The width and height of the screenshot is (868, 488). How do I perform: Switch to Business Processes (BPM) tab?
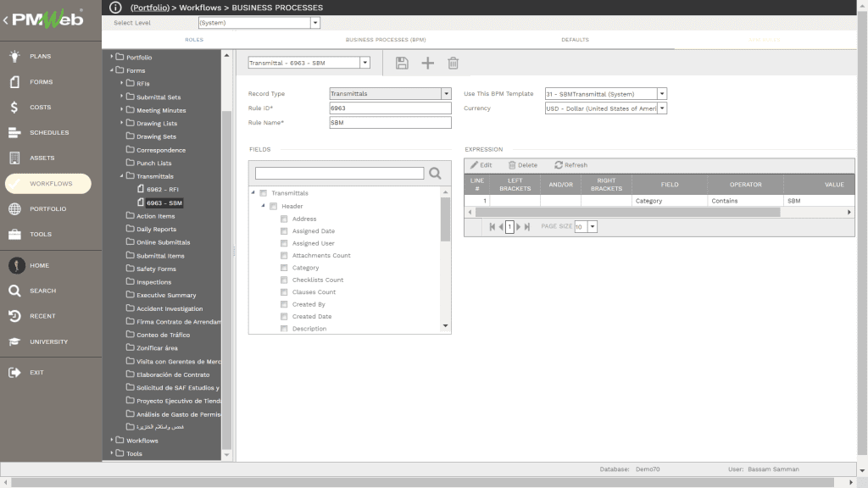386,40
